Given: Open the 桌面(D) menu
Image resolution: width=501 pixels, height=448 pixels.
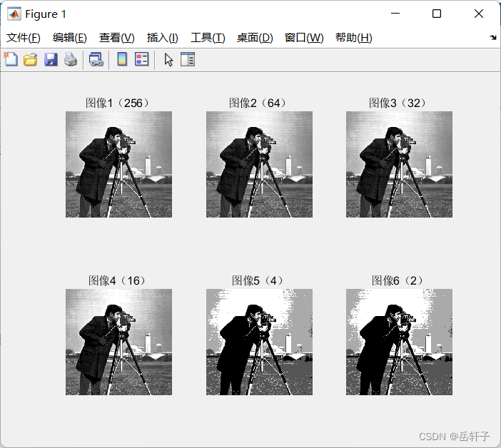Looking at the screenshot, I should tap(255, 38).
